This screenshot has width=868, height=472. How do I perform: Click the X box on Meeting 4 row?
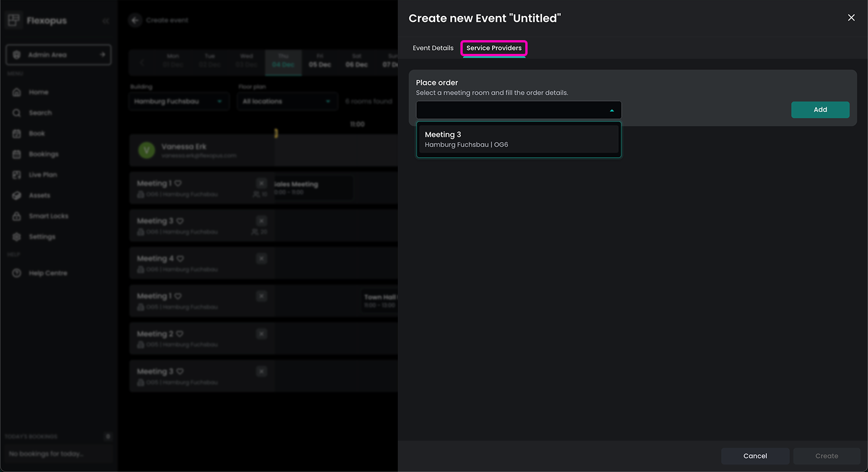click(262, 259)
